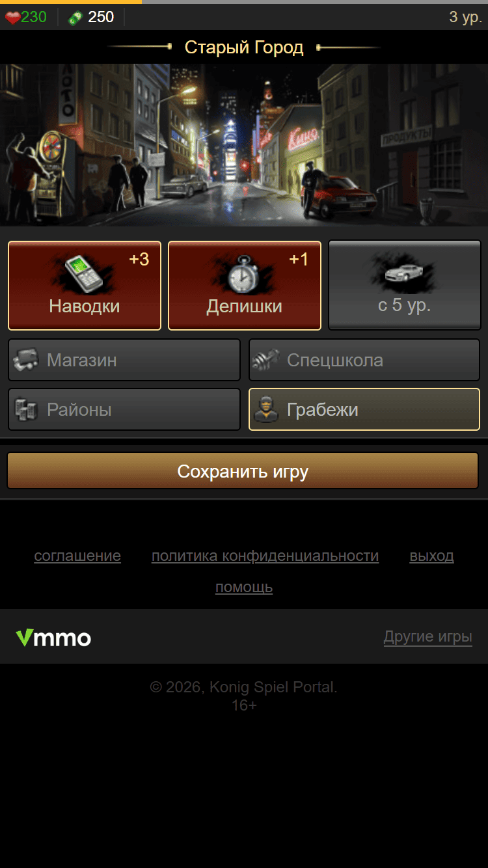This screenshot has height=868, width=488.
Task: Click the sports car icon tile
Action: pos(404,285)
